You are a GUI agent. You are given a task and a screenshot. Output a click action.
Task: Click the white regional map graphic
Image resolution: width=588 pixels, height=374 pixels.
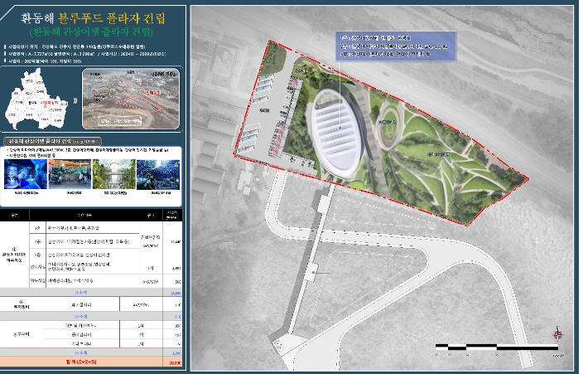(33, 99)
